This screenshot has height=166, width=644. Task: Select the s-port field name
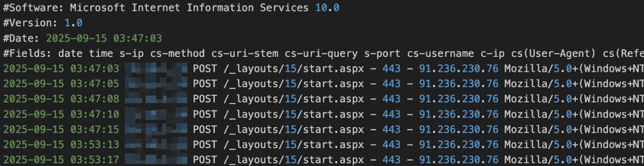382,53
